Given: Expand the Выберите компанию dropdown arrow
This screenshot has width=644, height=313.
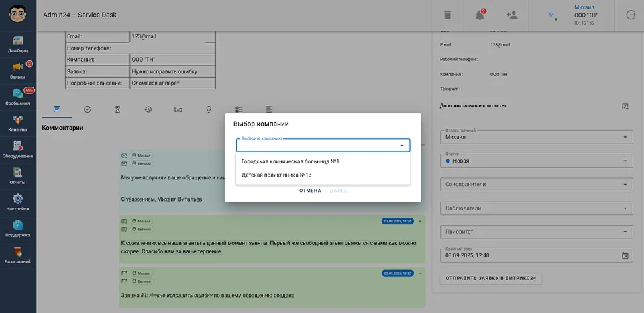Looking at the screenshot, I should coord(402,145).
